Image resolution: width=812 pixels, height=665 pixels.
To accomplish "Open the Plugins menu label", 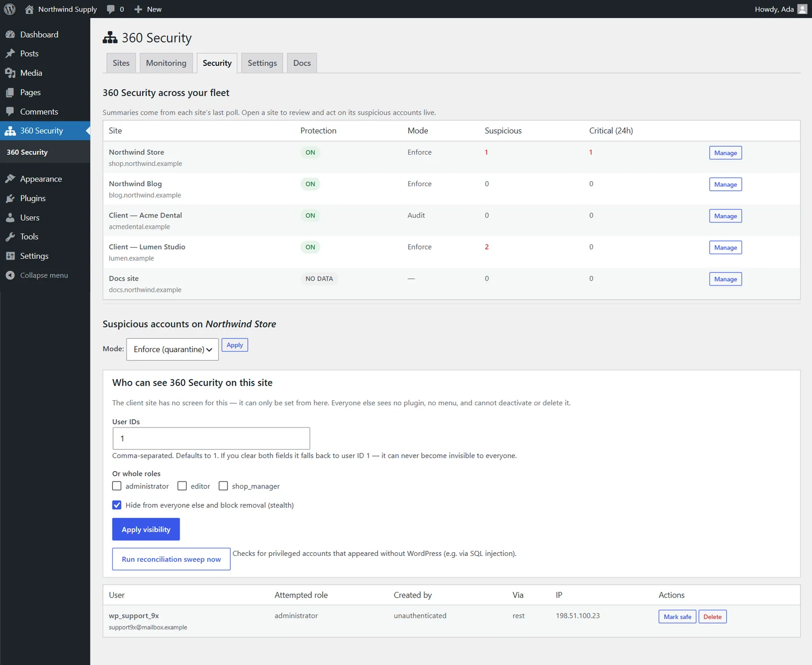I will pyautogui.click(x=33, y=198).
